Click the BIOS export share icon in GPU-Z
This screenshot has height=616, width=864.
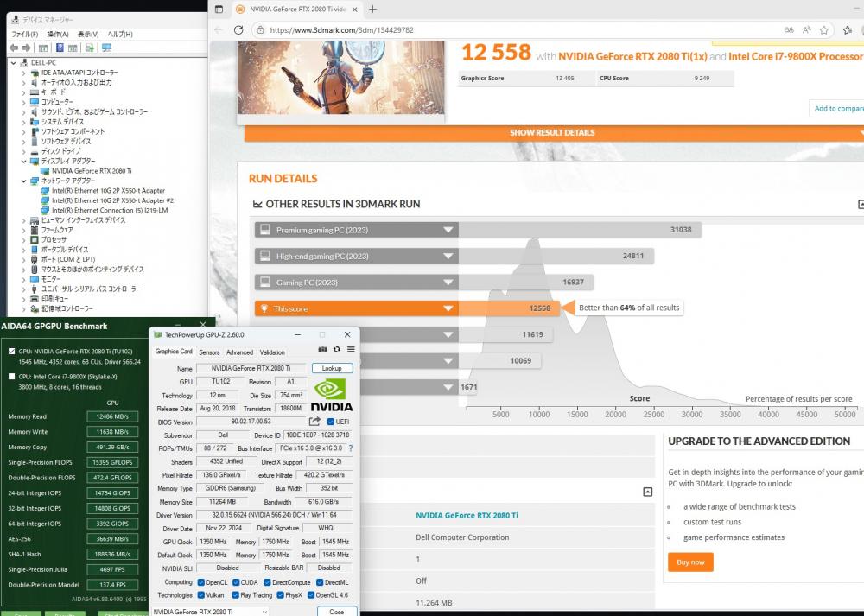pyautogui.click(x=314, y=422)
